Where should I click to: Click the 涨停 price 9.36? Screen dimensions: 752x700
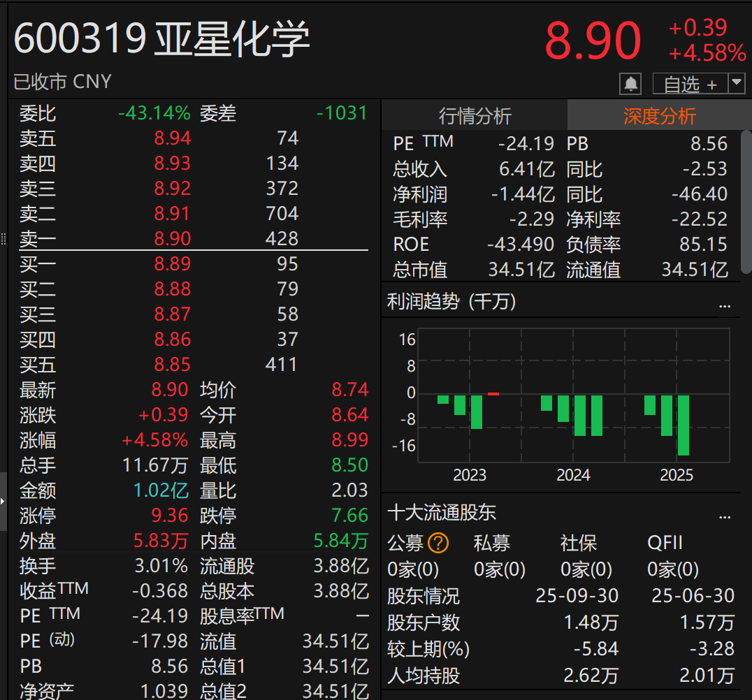click(169, 516)
